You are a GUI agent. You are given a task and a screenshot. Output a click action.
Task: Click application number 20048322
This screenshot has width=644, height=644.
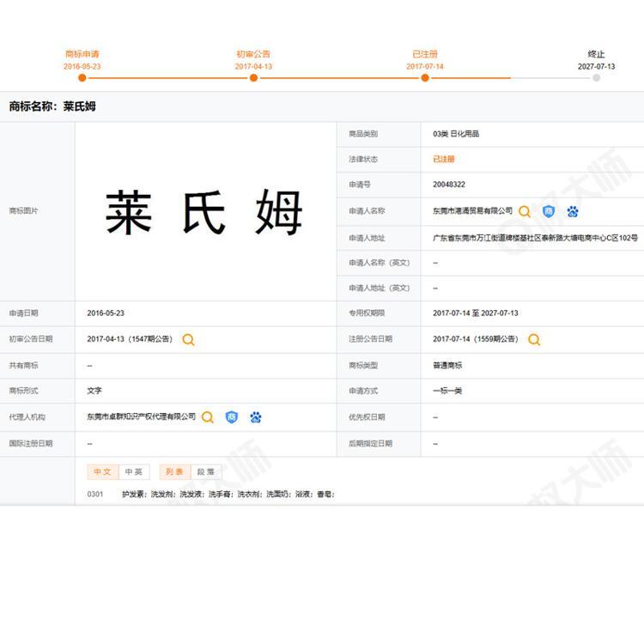click(449, 185)
